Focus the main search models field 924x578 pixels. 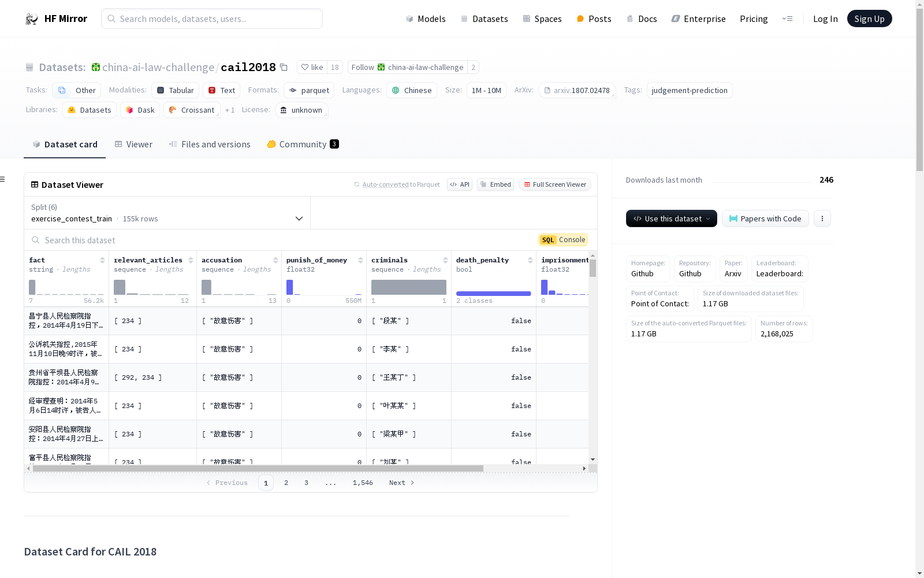pos(212,18)
